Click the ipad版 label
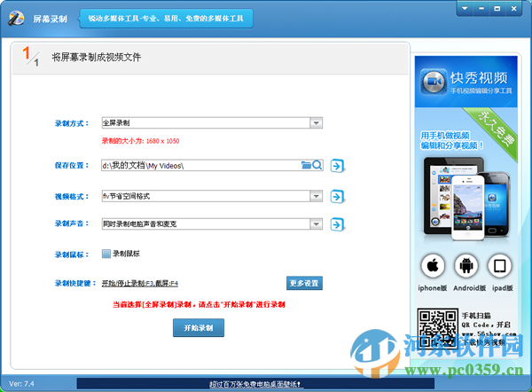Image resolution: width=532 pixels, height=392 pixels. point(503,288)
